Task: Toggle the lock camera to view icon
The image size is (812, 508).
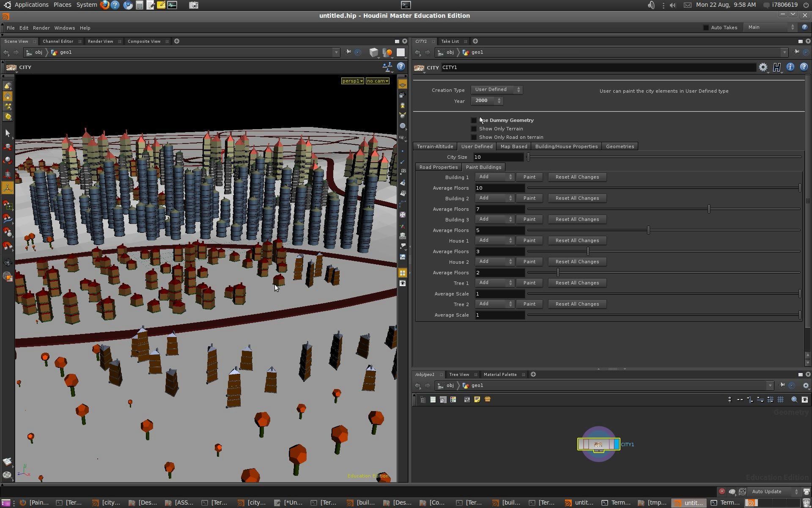Action: (x=403, y=95)
